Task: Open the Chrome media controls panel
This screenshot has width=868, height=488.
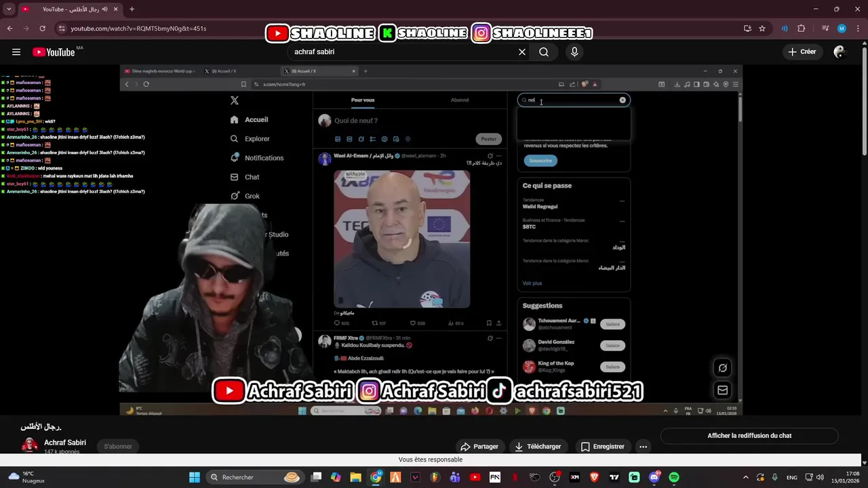Action: 825,28
